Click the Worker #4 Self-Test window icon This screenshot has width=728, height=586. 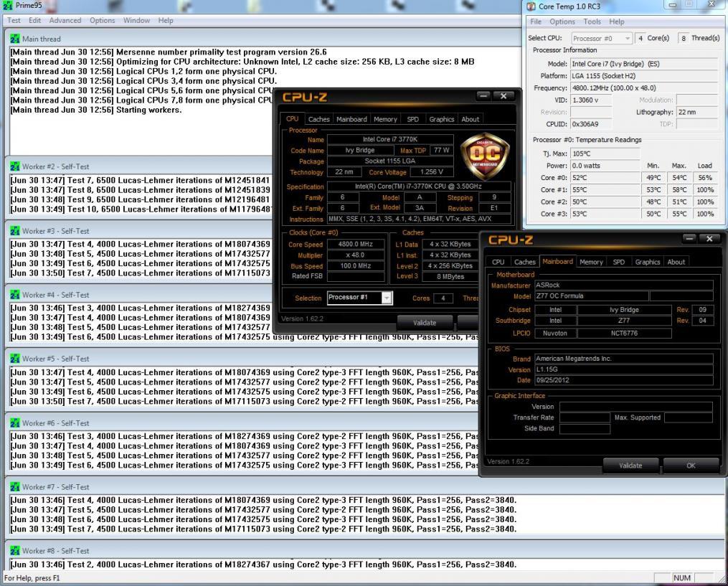click(x=14, y=295)
